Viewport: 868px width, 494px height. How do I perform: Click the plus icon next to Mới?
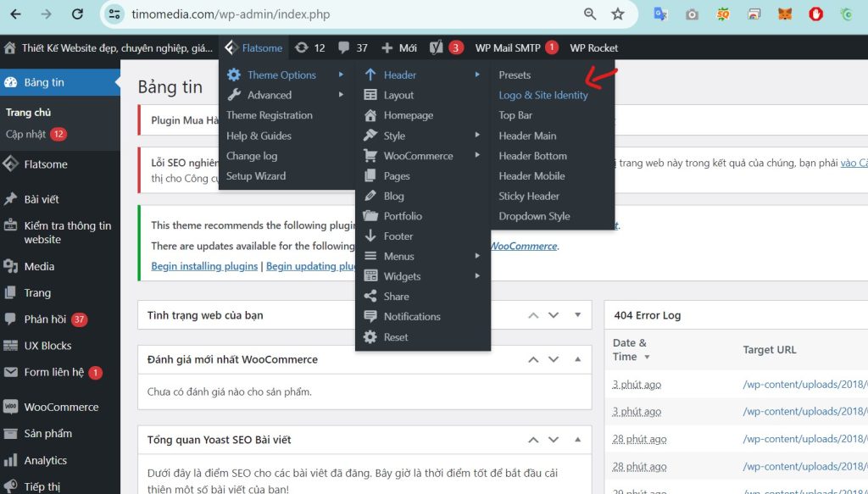tap(387, 47)
